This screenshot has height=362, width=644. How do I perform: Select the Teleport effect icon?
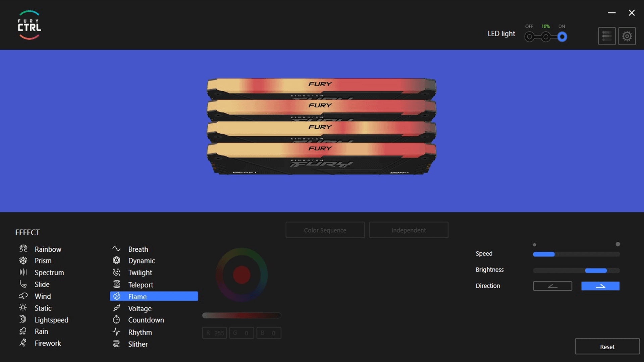(116, 285)
